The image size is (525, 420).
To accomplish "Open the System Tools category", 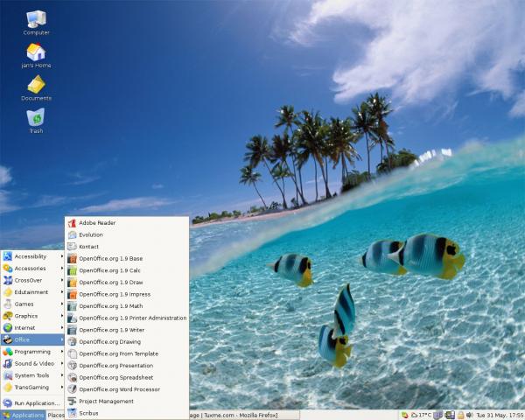I will [32, 375].
